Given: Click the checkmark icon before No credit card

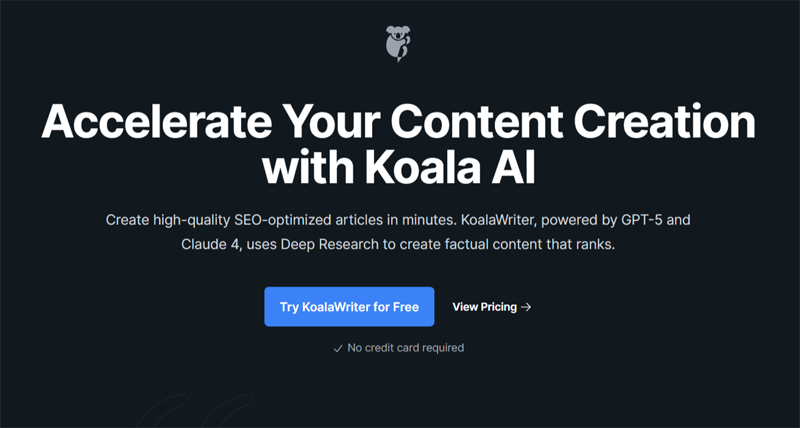Looking at the screenshot, I should [x=337, y=349].
